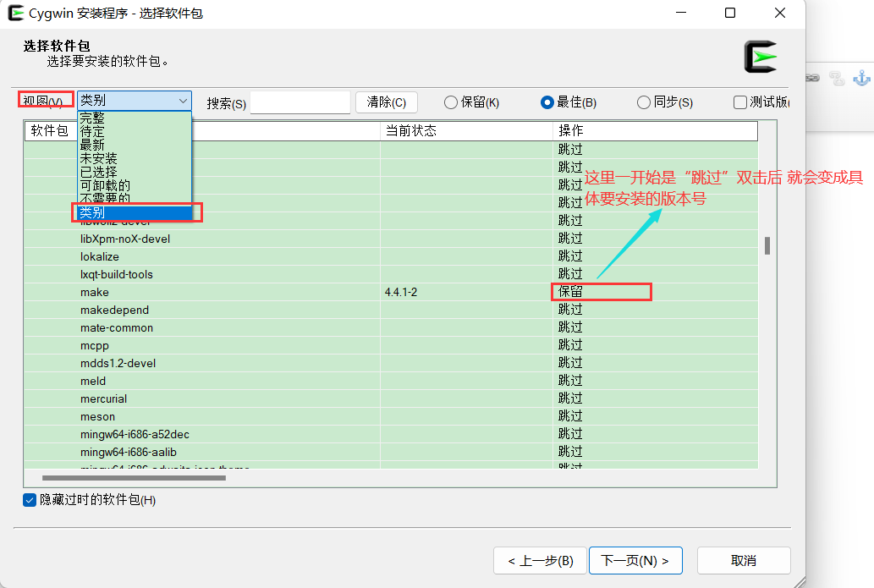Click the chain link icon in the background window
874x588 pixels.
click(812, 78)
